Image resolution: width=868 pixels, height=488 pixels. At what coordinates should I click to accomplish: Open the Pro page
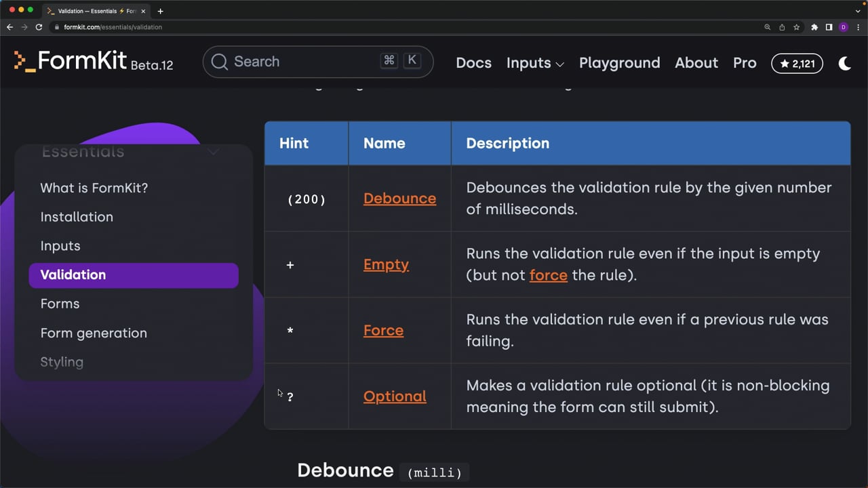click(x=745, y=62)
